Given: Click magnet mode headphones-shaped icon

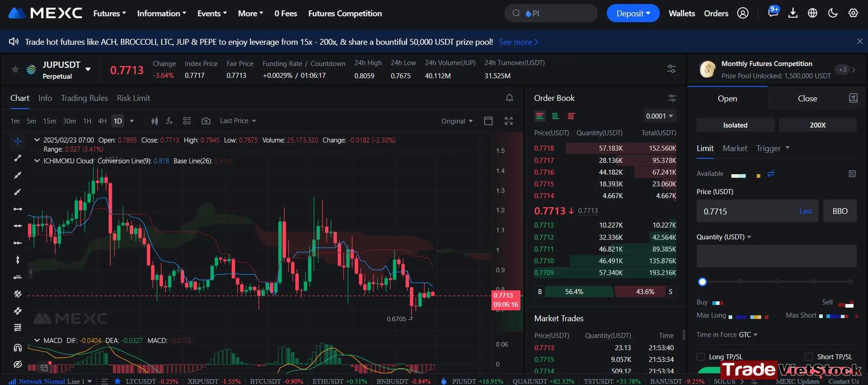Looking at the screenshot, I should tap(18, 347).
